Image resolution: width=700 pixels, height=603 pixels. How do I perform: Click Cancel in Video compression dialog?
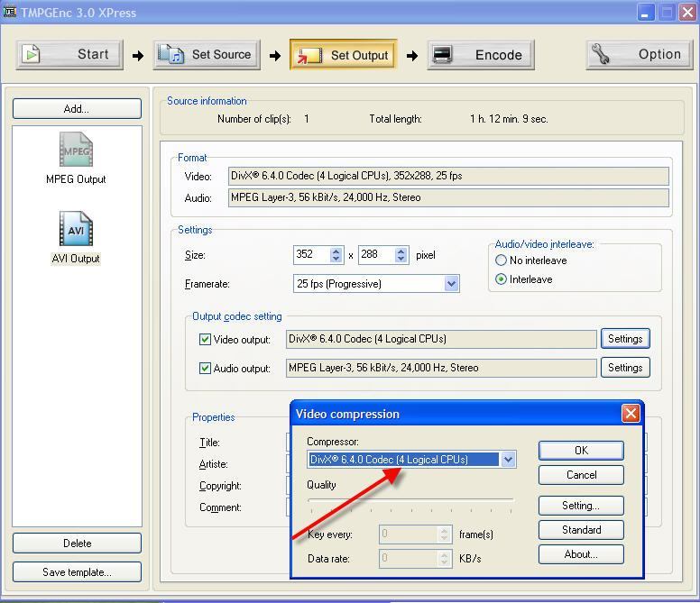point(581,475)
